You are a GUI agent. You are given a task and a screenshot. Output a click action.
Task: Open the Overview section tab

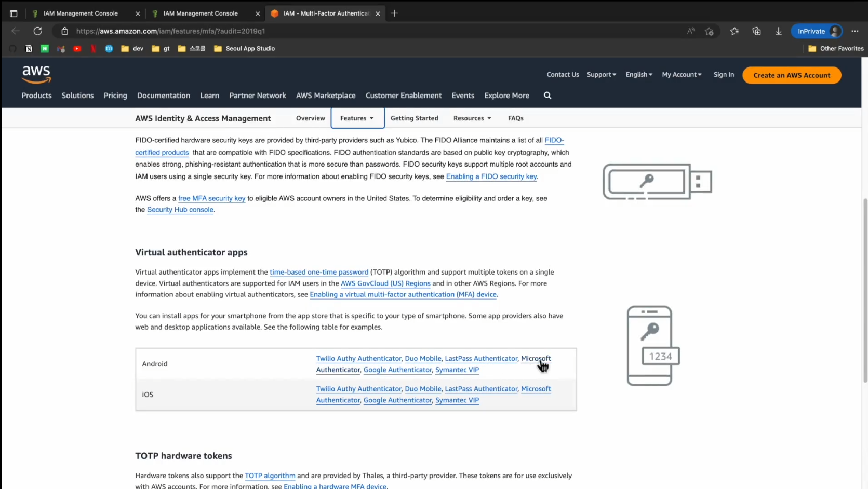(311, 118)
